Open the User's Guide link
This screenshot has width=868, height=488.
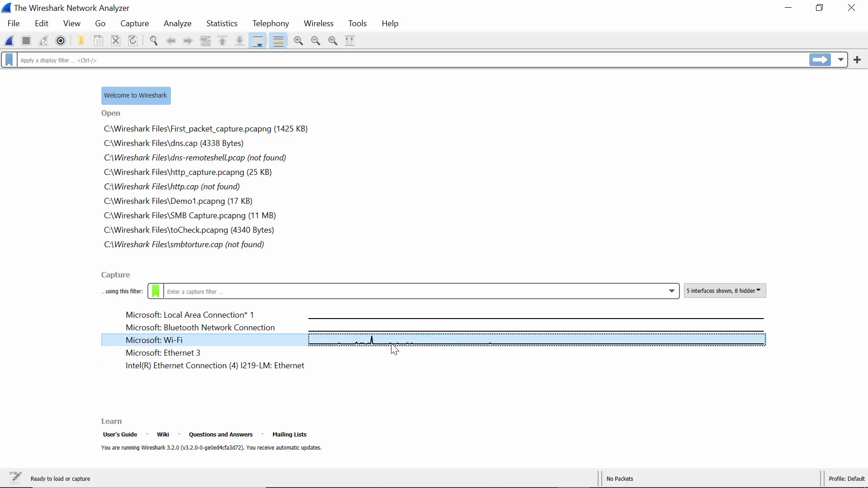120,435
